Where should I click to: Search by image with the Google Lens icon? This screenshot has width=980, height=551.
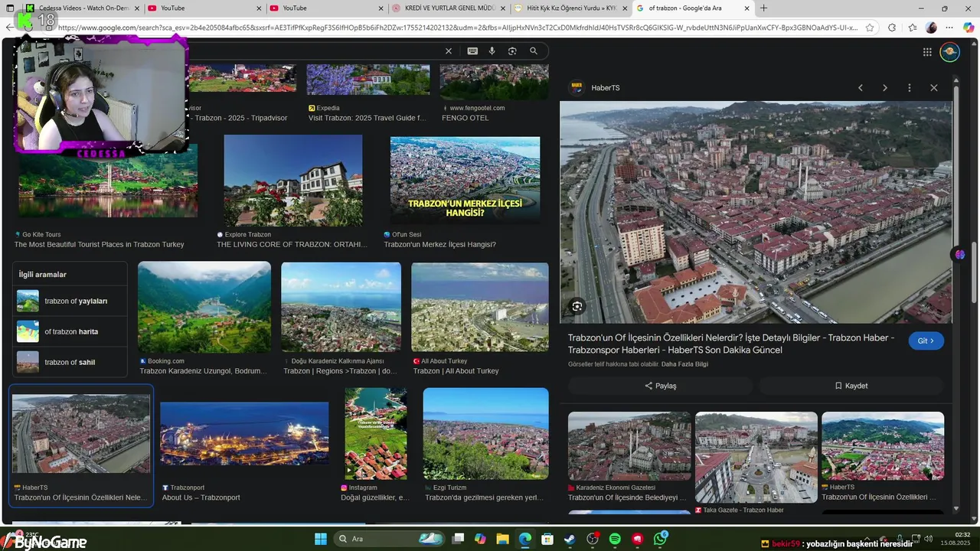coord(512,51)
